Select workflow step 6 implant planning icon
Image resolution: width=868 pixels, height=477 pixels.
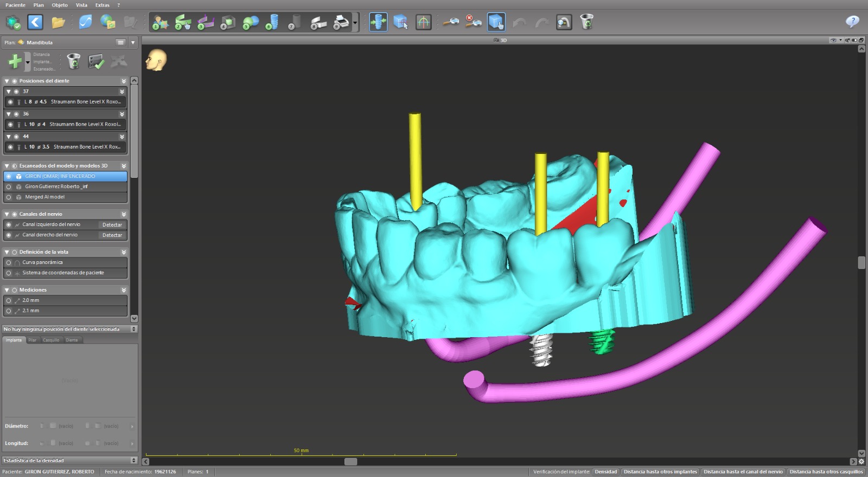[272, 22]
